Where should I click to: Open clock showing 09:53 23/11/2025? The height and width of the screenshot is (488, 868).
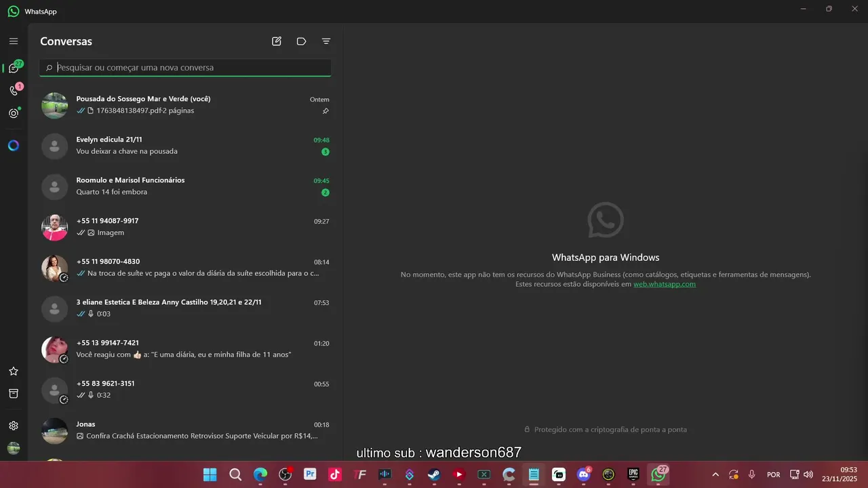[840, 474]
